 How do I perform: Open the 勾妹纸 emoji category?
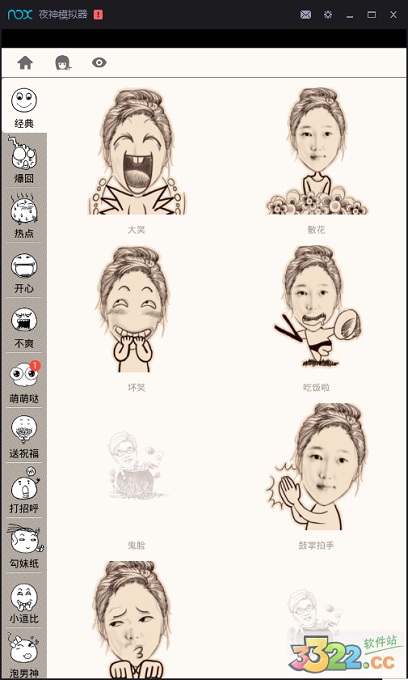[24, 546]
